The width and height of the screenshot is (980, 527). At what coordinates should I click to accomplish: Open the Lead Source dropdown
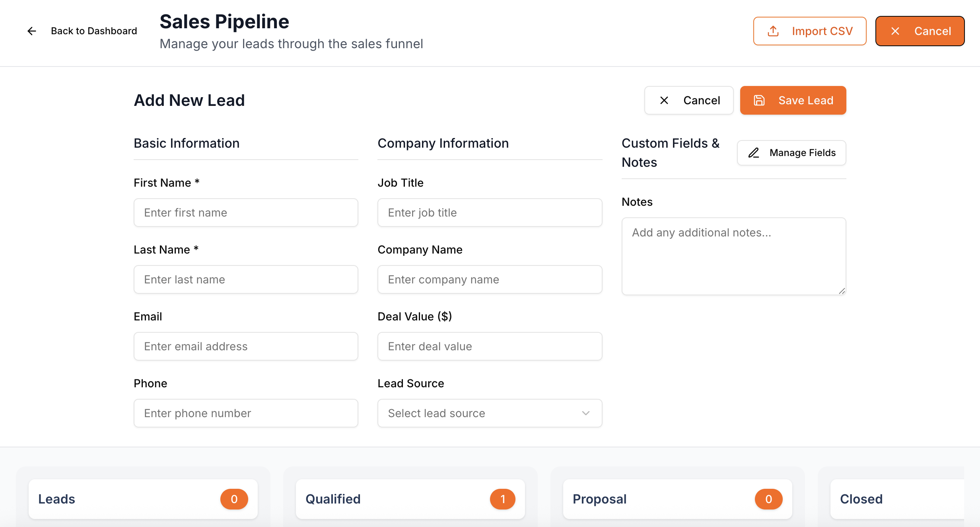pos(489,413)
